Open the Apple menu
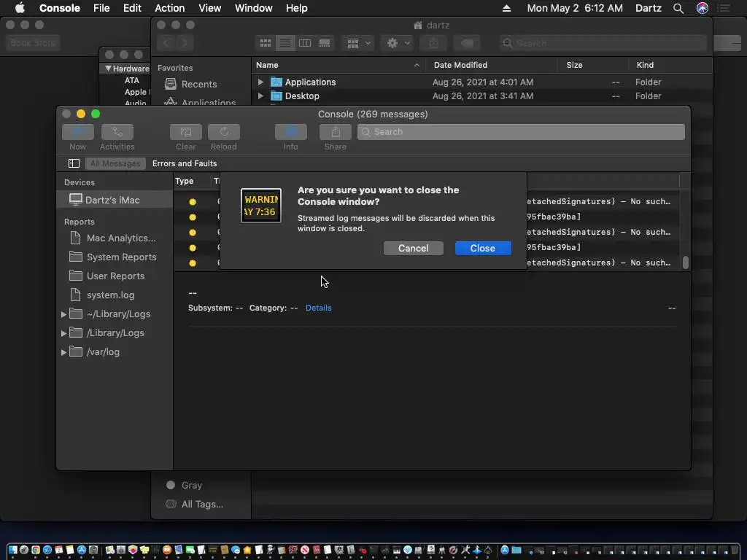 coord(20,8)
